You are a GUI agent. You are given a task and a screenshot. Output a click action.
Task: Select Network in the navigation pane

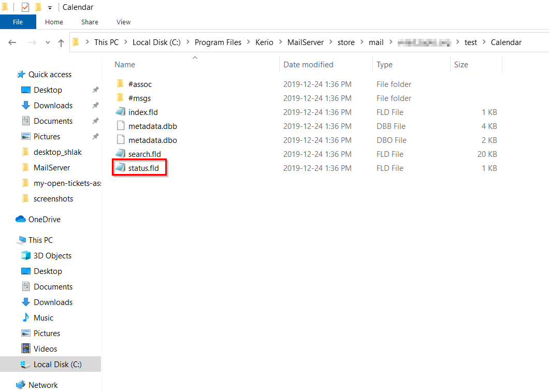point(43,385)
